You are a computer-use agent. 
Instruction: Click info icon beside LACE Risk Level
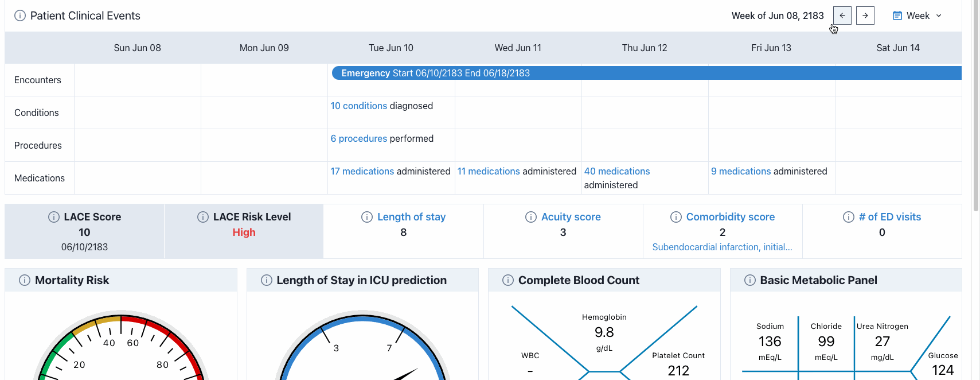[203, 217]
